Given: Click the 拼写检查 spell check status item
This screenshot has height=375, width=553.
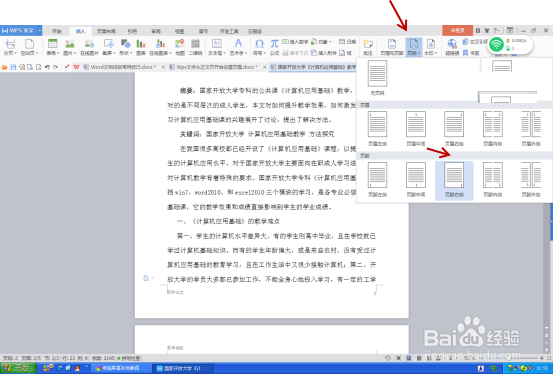Looking at the screenshot, I should coord(129,358).
